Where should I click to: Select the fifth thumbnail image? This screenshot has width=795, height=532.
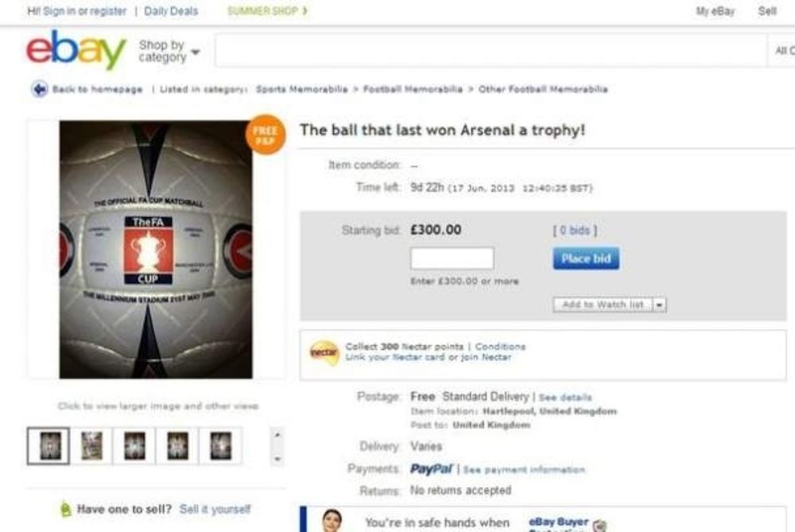coord(220,445)
